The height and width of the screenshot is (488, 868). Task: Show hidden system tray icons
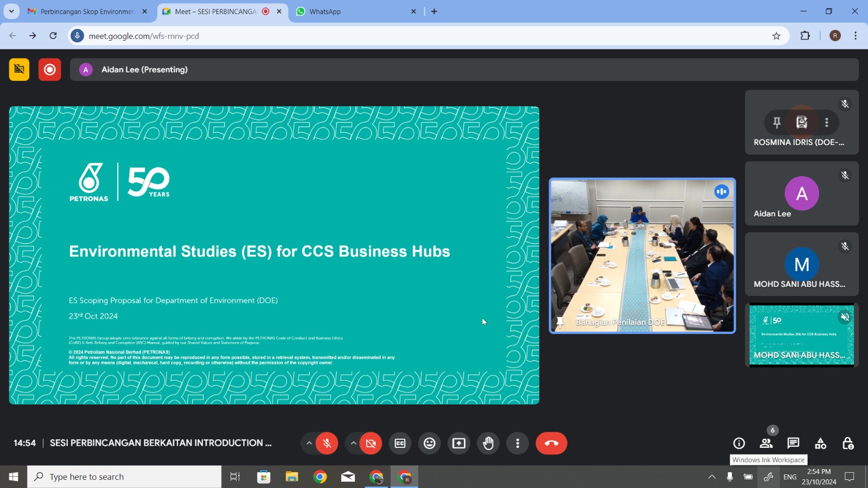pyautogui.click(x=712, y=477)
